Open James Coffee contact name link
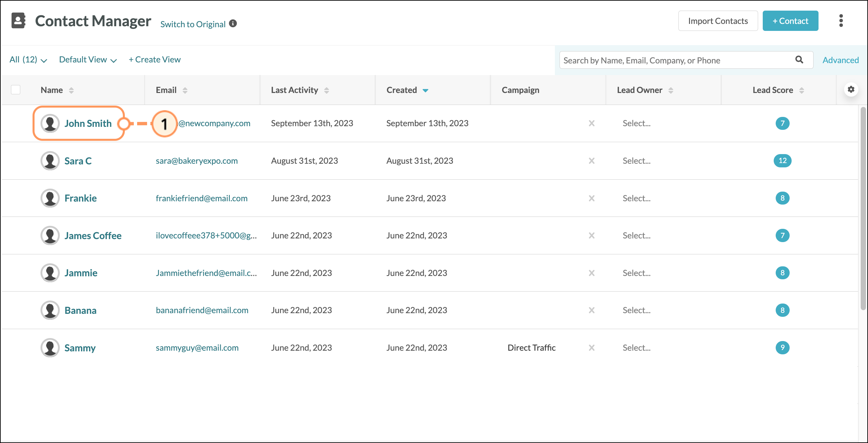Viewport: 868px width, 443px height. (x=93, y=235)
